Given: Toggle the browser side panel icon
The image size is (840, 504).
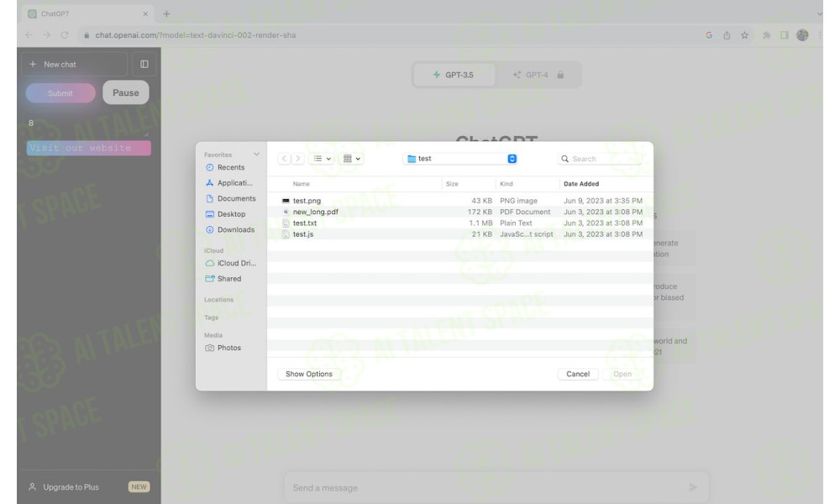Looking at the screenshot, I should (x=785, y=35).
